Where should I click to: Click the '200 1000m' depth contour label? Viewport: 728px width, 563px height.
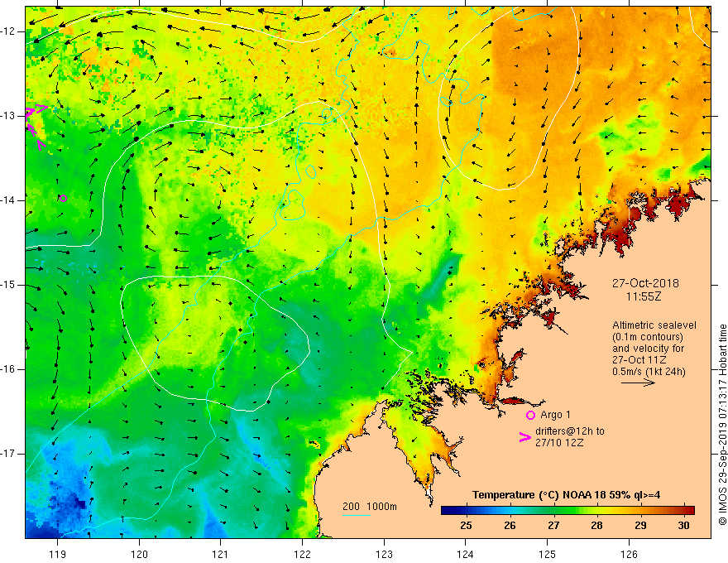pyautogui.click(x=370, y=507)
